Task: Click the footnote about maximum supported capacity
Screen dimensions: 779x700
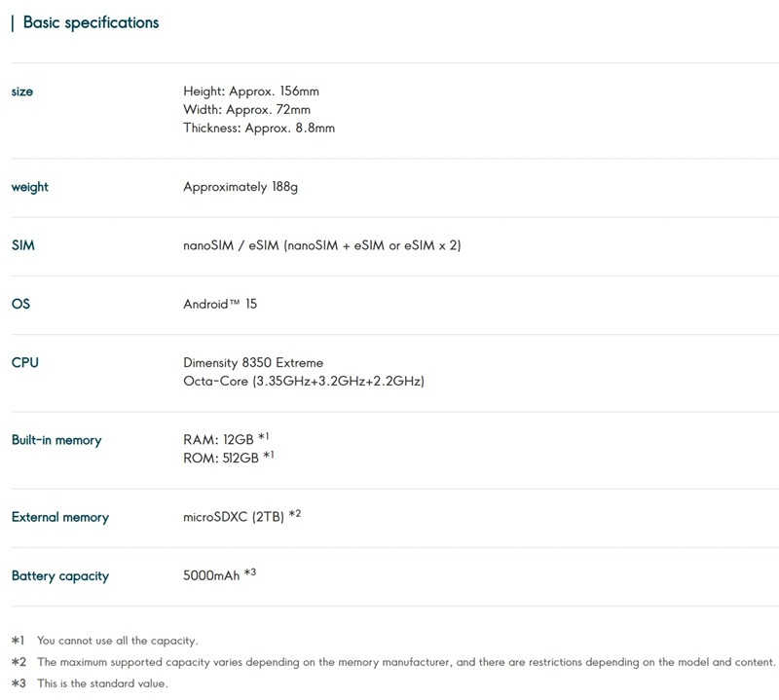Action: point(405,662)
